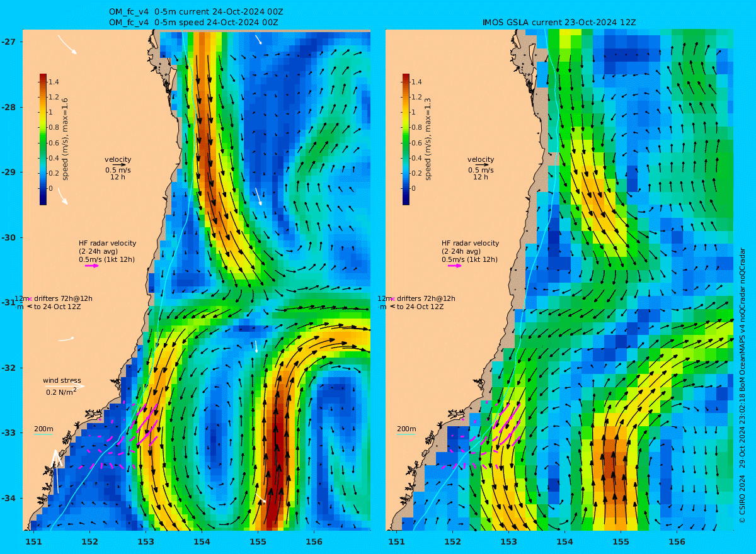Click the 200m contour line sample in left map
The width and height of the screenshot is (756, 554).
tap(43, 434)
